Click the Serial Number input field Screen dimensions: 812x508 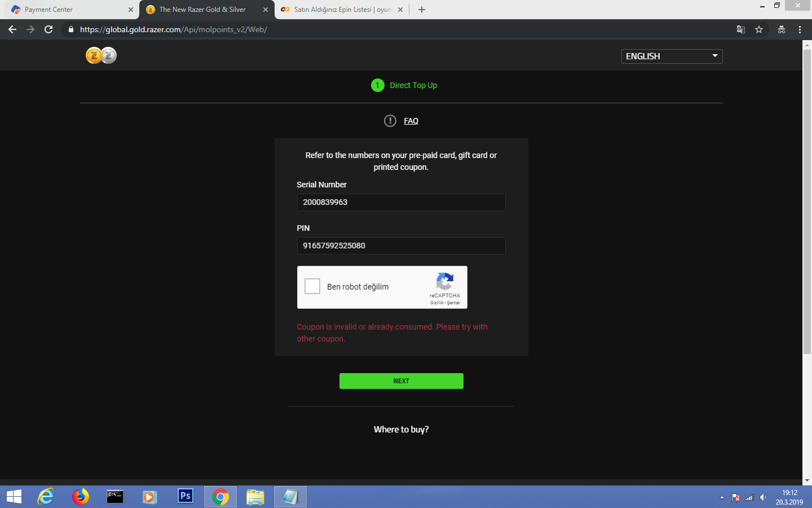[x=401, y=202]
